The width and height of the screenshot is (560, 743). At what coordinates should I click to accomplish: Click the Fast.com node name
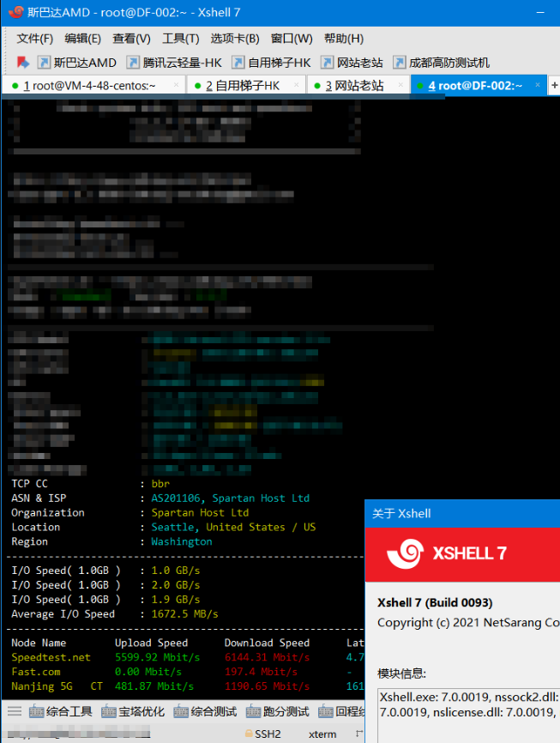[36, 672]
